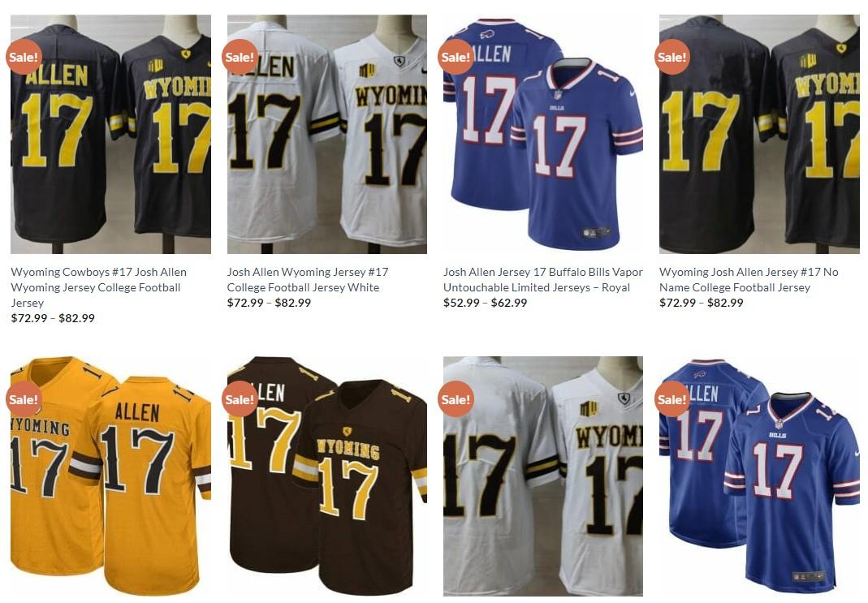Click Sale badge on no-name black jersey
868x603 pixels.
coord(672,57)
